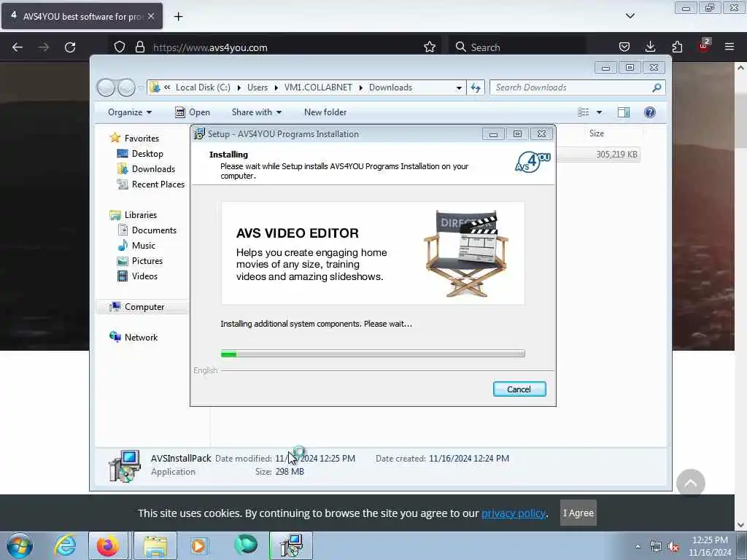
Task: Open a new Firefox tab
Action: [178, 17]
